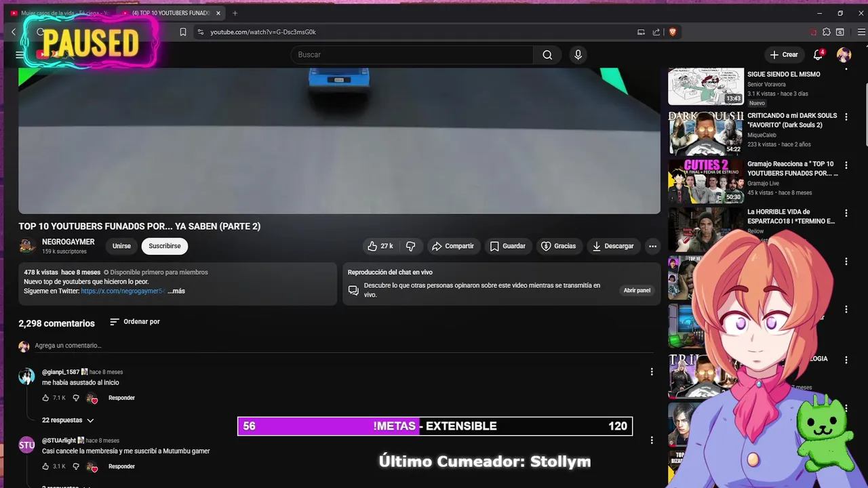The width and height of the screenshot is (868, 488).
Task: Click the @gianpi_1587 username
Action: click(x=60, y=372)
